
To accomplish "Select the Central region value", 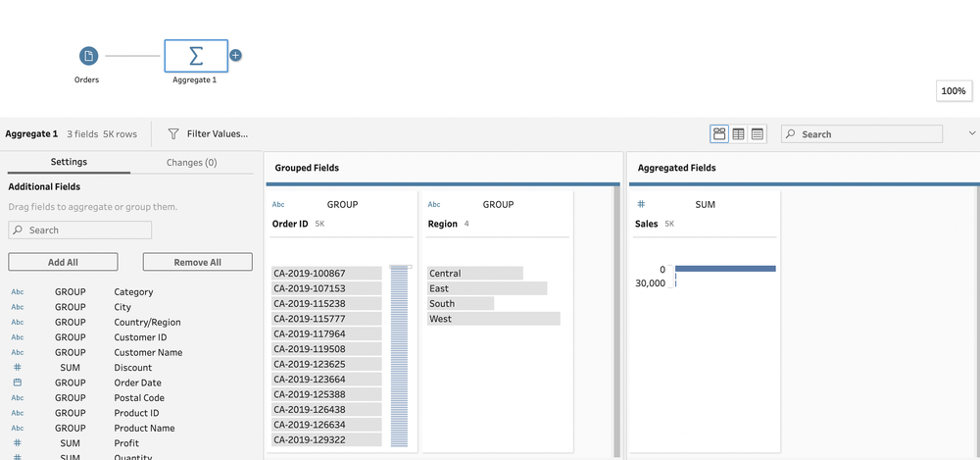I will [475, 274].
